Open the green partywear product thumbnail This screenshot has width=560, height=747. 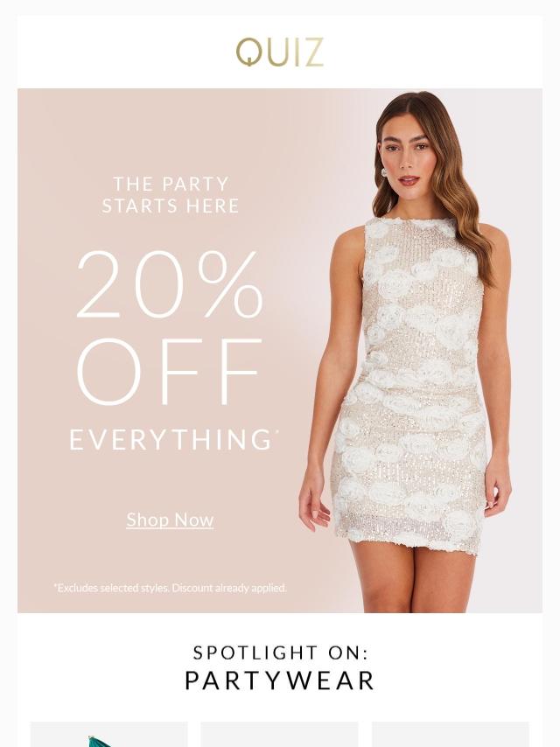109,734
